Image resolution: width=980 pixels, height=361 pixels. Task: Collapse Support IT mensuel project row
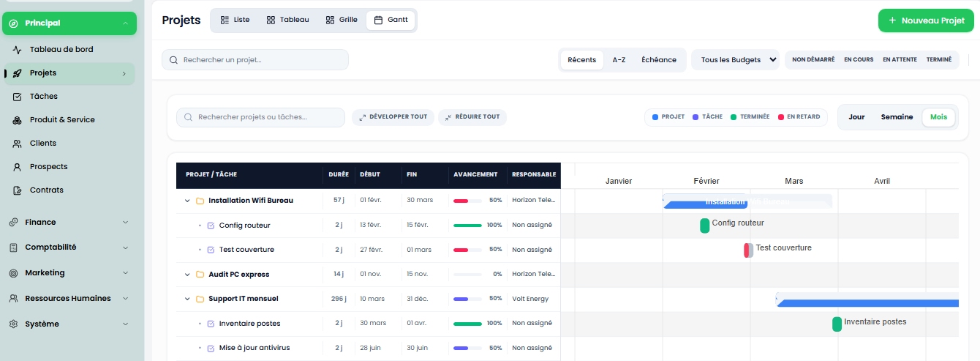coord(187,299)
